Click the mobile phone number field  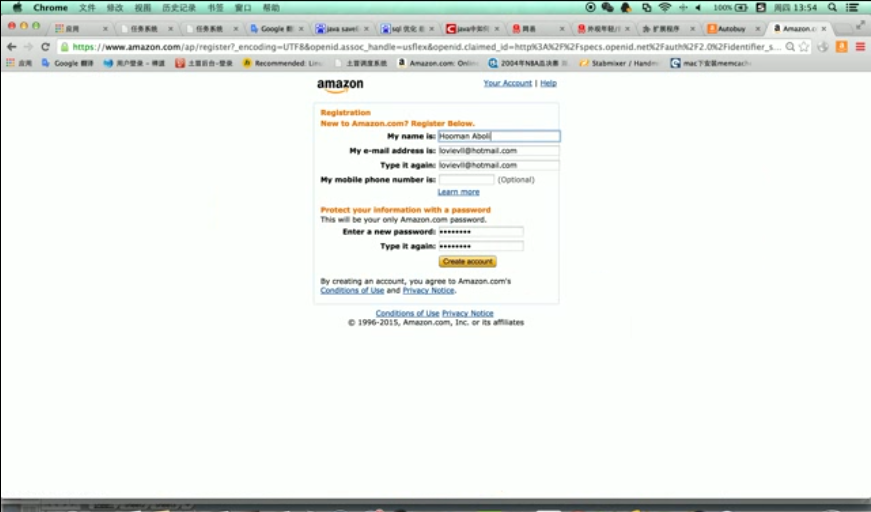466,180
